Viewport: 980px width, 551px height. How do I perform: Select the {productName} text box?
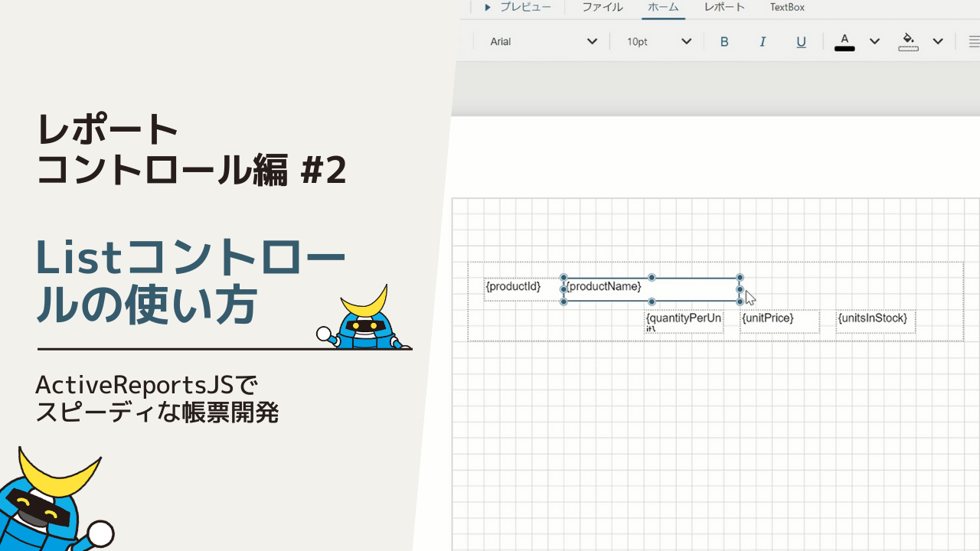[x=652, y=289]
